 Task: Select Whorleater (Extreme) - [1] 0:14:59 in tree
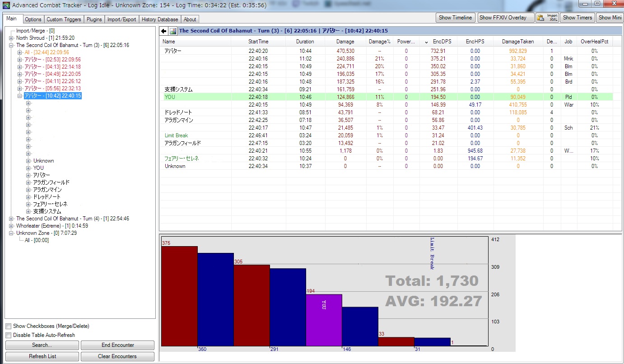click(x=52, y=226)
